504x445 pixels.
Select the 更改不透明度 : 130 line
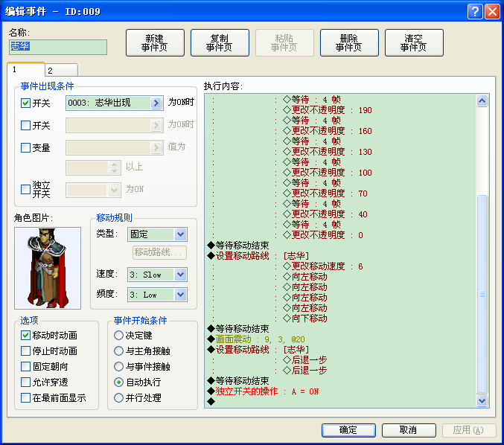coord(328,152)
